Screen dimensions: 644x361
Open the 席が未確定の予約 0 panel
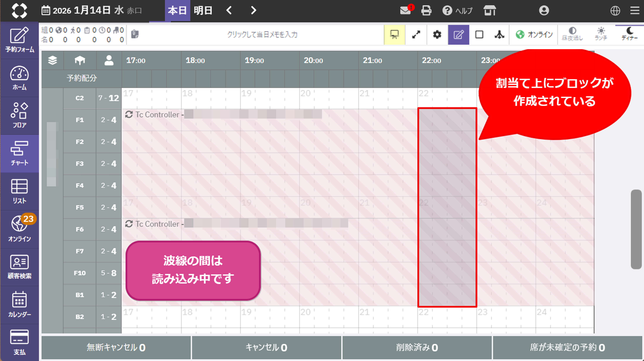click(567, 348)
